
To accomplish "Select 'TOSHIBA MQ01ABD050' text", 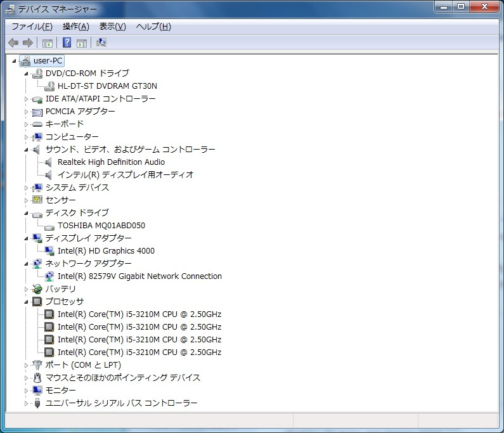I will coord(101,225).
